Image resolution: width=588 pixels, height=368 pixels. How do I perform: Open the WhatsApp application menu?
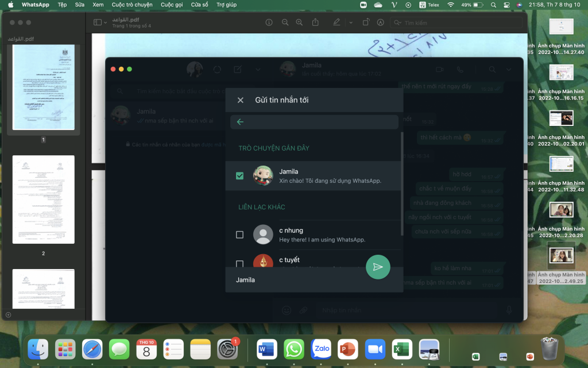pos(35,5)
